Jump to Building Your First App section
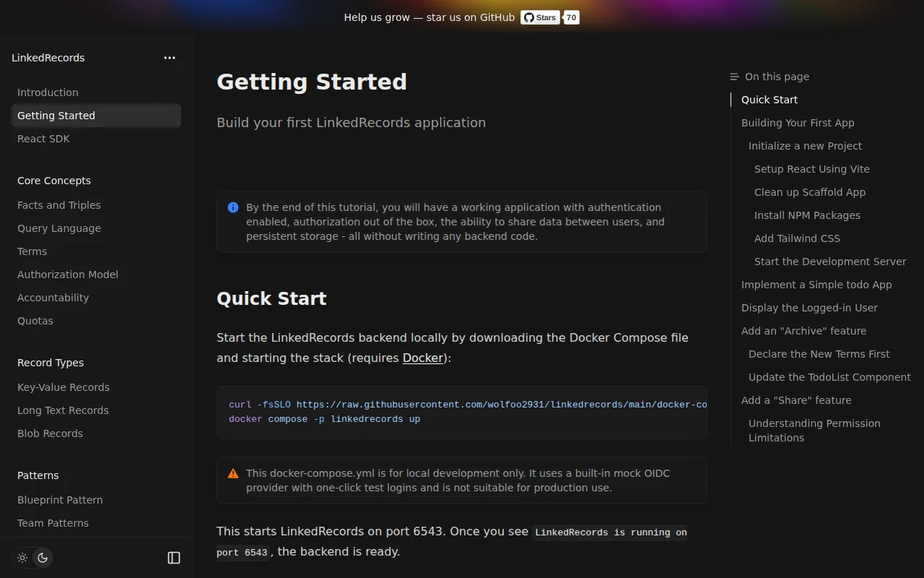The width and height of the screenshot is (924, 578). coord(798,123)
